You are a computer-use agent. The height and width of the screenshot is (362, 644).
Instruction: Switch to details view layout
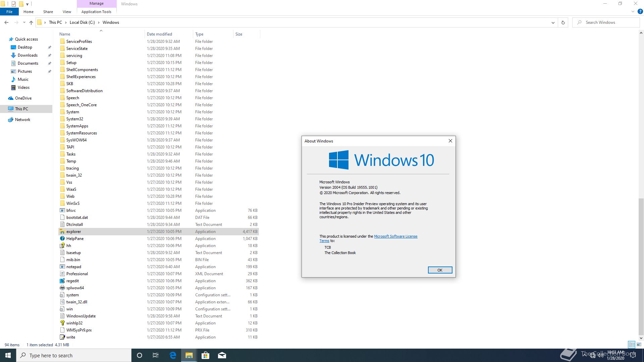[x=632, y=345]
